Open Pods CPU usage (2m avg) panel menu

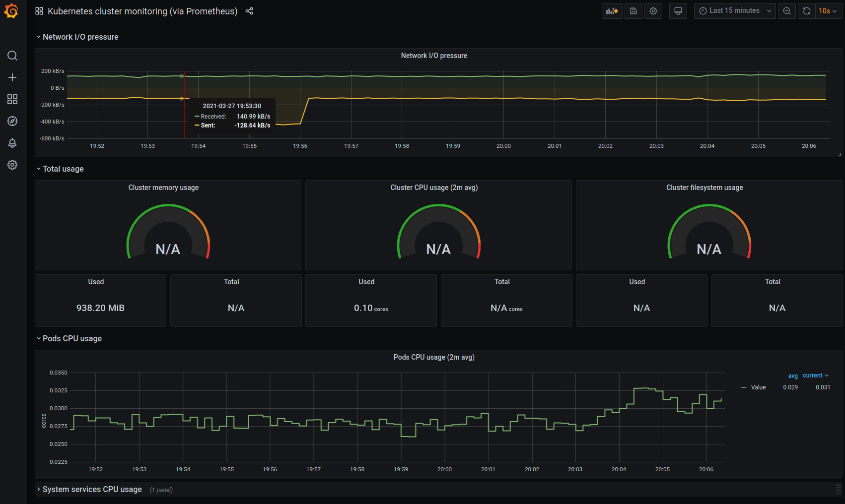point(434,357)
